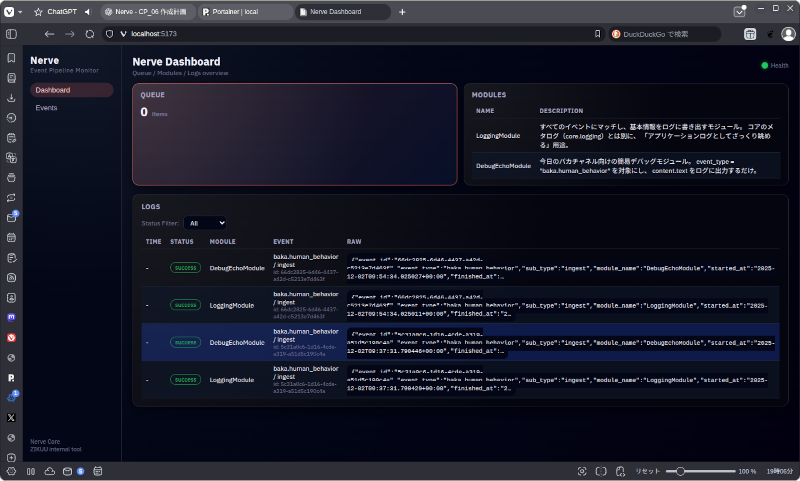Viewport: 800px width, 481px height.
Task: Open the Downloads panel icon
Action: pyautogui.click(x=11, y=98)
